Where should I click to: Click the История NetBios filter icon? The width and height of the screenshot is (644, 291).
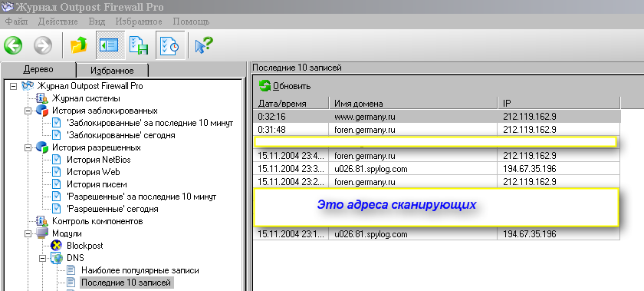point(57,160)
